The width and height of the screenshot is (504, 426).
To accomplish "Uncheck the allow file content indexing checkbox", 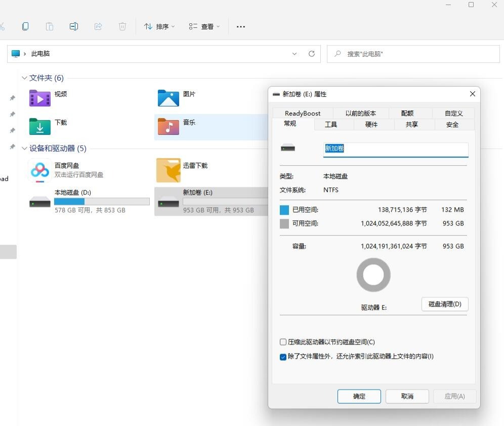I will pos(283,357).
